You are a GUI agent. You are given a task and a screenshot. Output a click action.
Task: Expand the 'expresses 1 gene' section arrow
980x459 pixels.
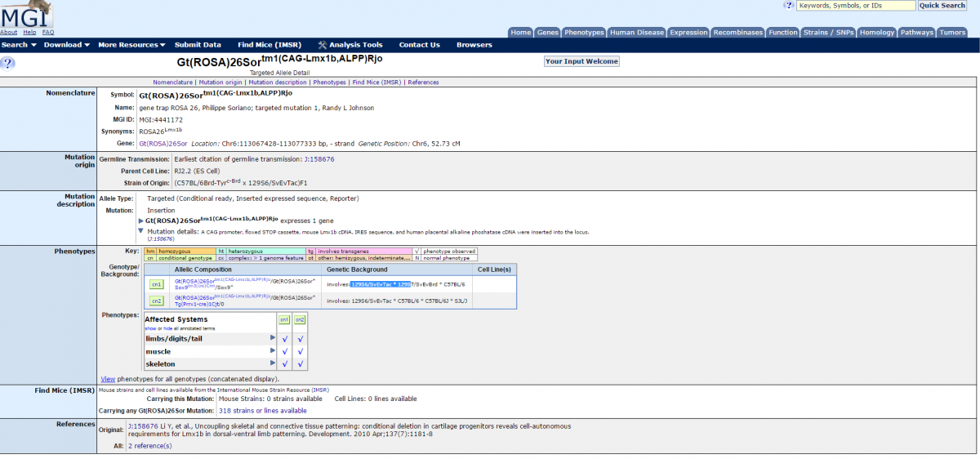click(x=140, y=221)
